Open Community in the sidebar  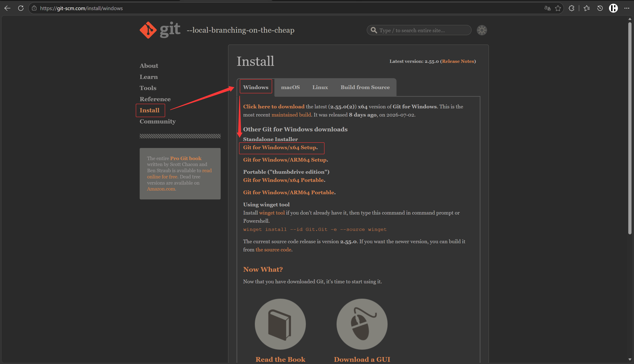[158, 121]
